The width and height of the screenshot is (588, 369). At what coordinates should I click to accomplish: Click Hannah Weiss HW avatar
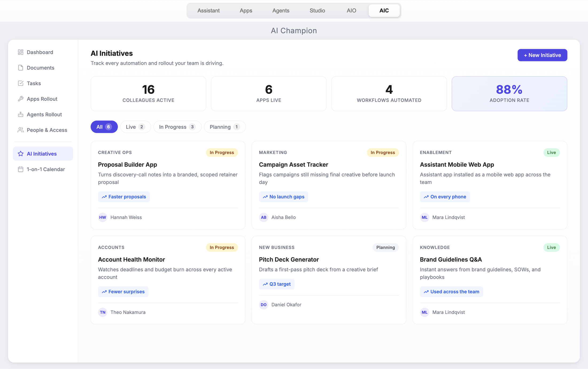click(103, 217)
